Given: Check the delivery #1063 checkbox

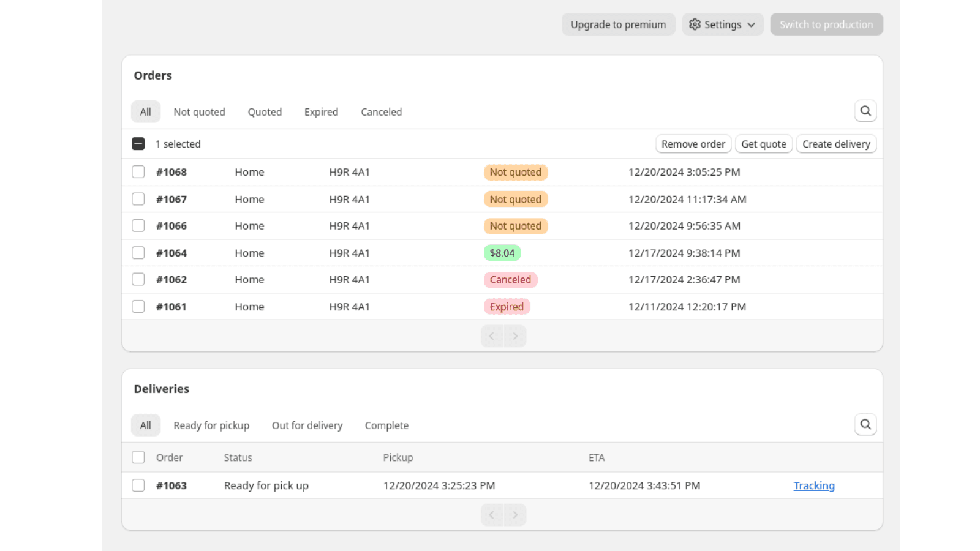Looking at the screenshot, I should [138, 485].
